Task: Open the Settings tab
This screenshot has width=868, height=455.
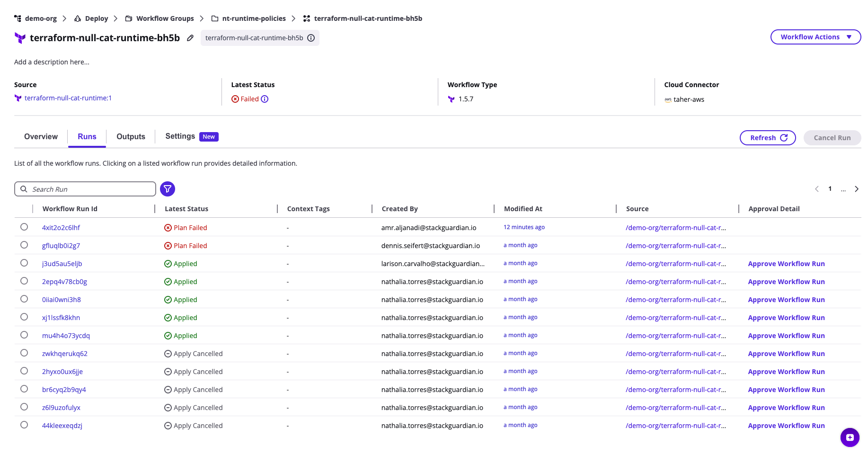Action: click(x=180, y=136)
